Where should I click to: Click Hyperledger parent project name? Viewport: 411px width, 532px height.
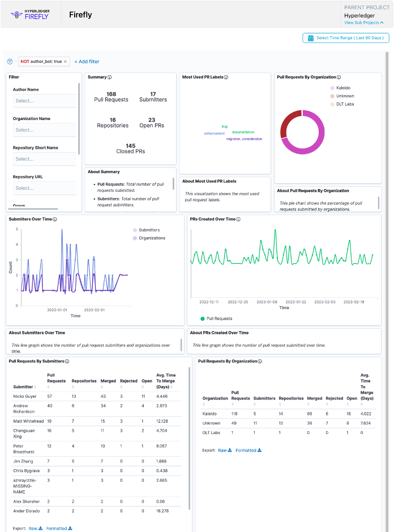[359, 16]
